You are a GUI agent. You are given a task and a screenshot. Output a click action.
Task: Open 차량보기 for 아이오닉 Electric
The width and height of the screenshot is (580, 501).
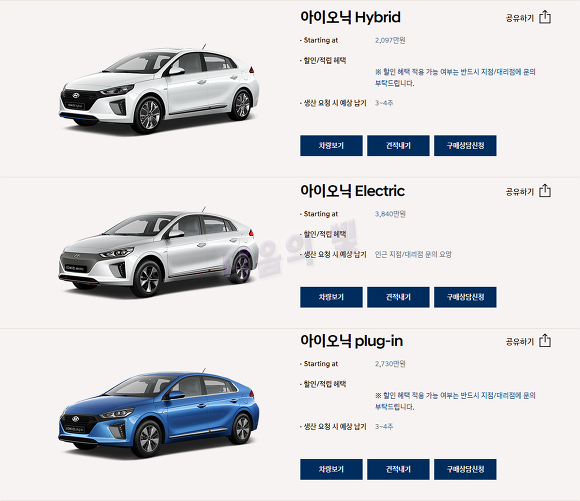coord(331,297)
